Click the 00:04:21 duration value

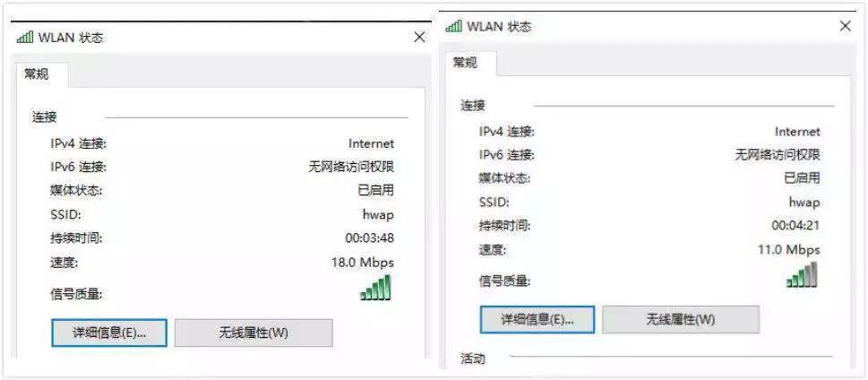(x=795, y=226)
